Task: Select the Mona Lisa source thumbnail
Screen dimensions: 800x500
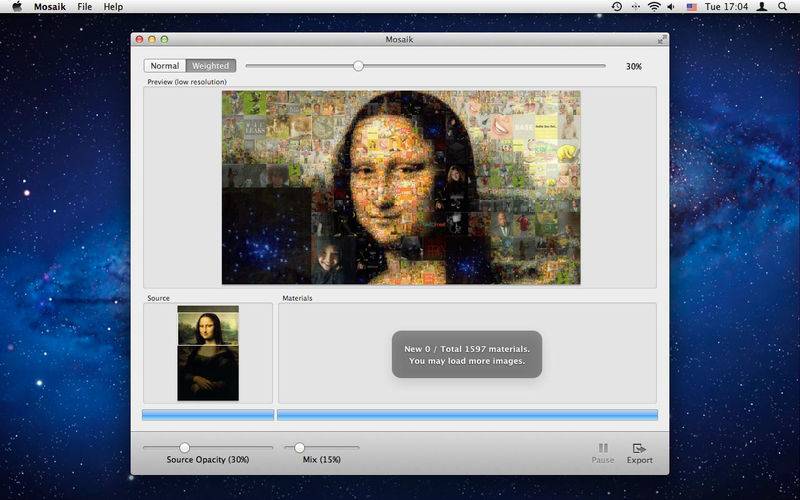Action: (208, 353)
